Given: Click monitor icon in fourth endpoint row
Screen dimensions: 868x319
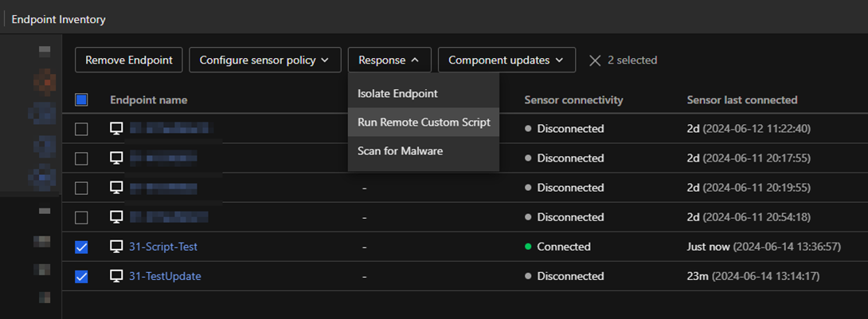Looking at the screenshot, I should click(116, 217).
